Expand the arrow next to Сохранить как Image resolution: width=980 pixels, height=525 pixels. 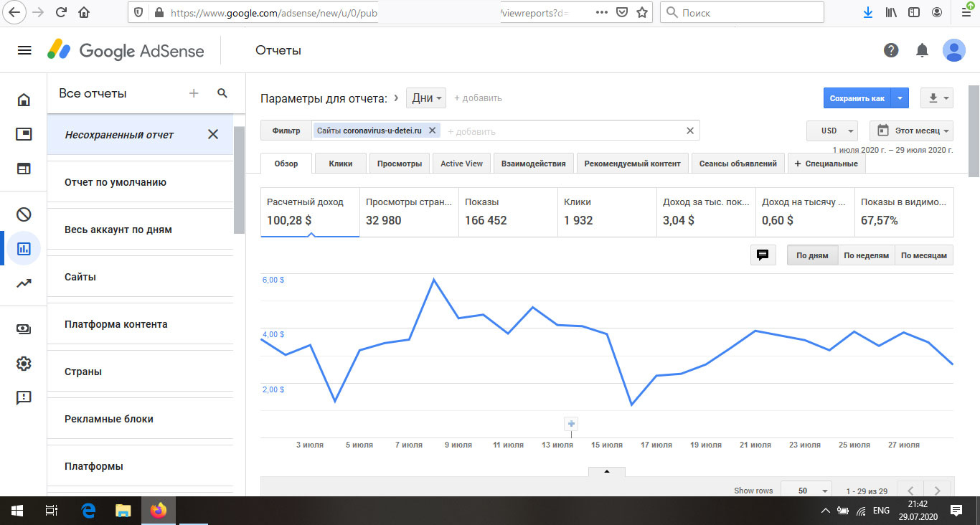pos(901,98)
